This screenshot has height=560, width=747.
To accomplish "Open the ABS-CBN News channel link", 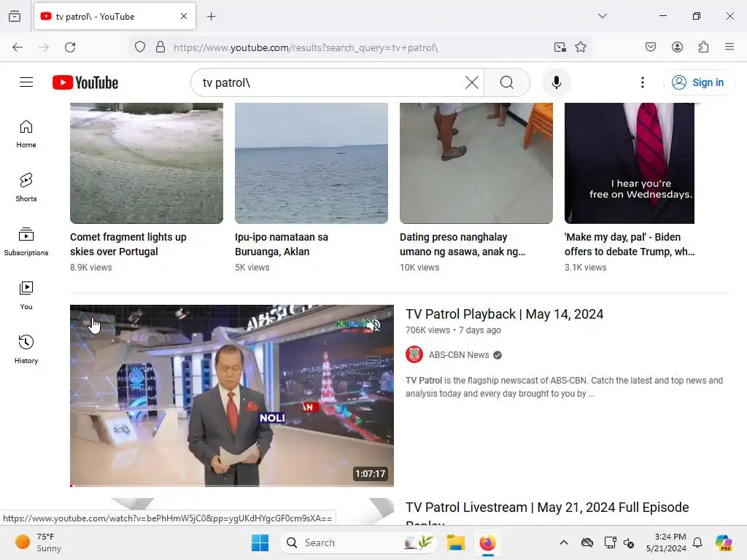I will (458, 355).
